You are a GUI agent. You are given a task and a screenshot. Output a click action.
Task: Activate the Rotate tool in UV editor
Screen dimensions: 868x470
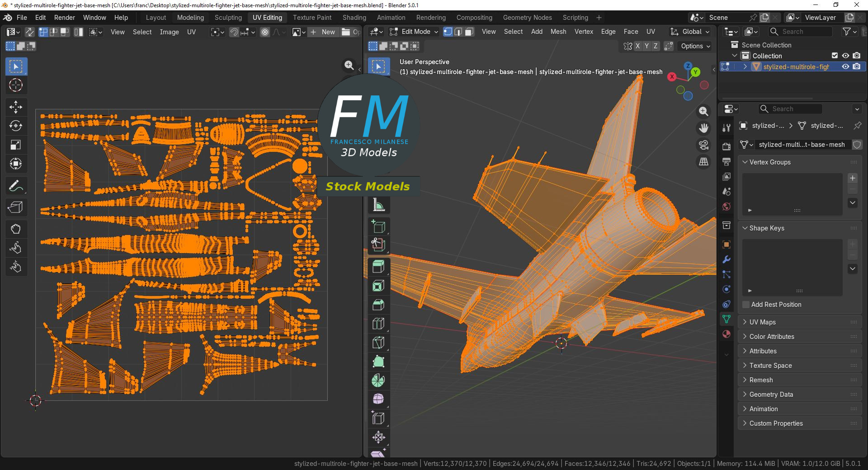(x=16, y=126)
